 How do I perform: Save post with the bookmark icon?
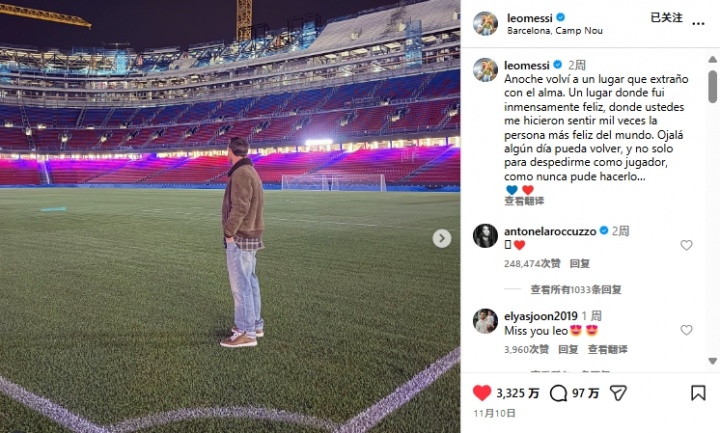tap(698, 393)
